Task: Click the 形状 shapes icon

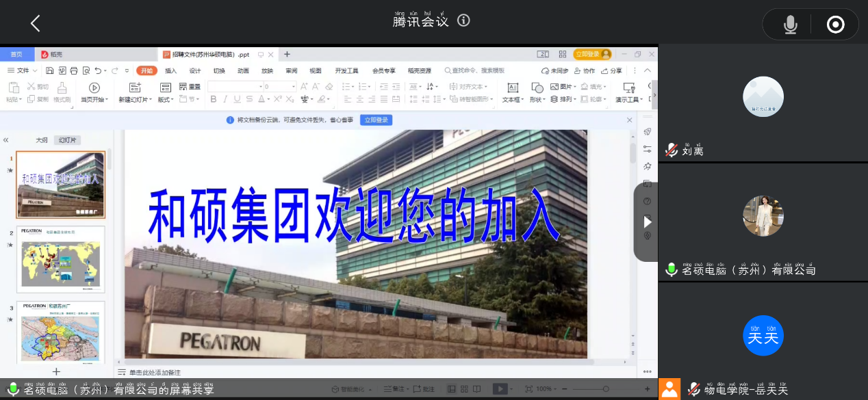Action: coord(537,88)
